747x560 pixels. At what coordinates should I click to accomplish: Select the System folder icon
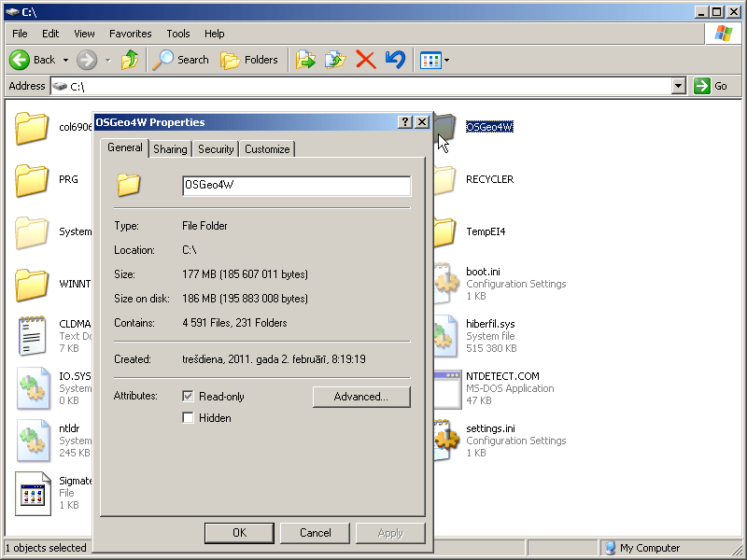click(32, 232)
